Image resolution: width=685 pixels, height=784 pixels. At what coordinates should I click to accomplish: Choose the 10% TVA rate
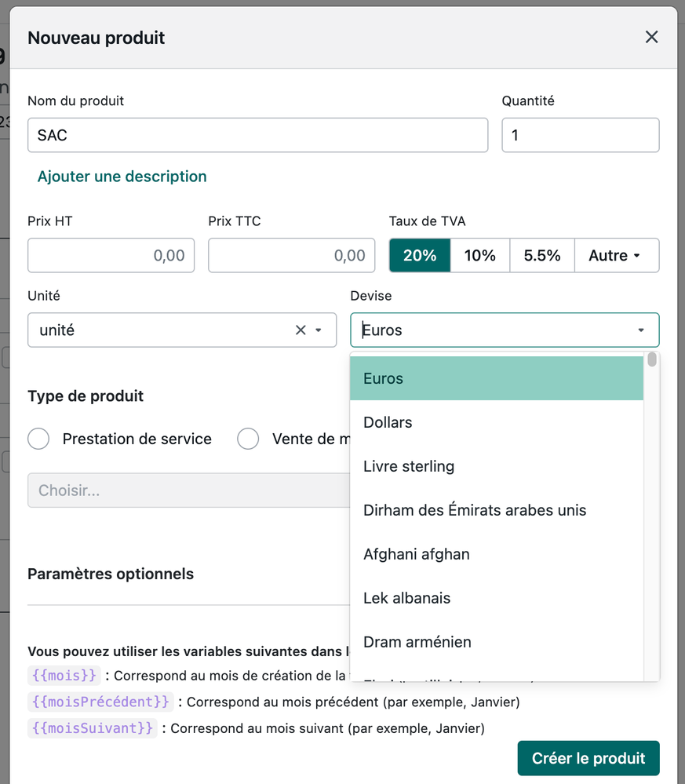[x=479, y=256]
